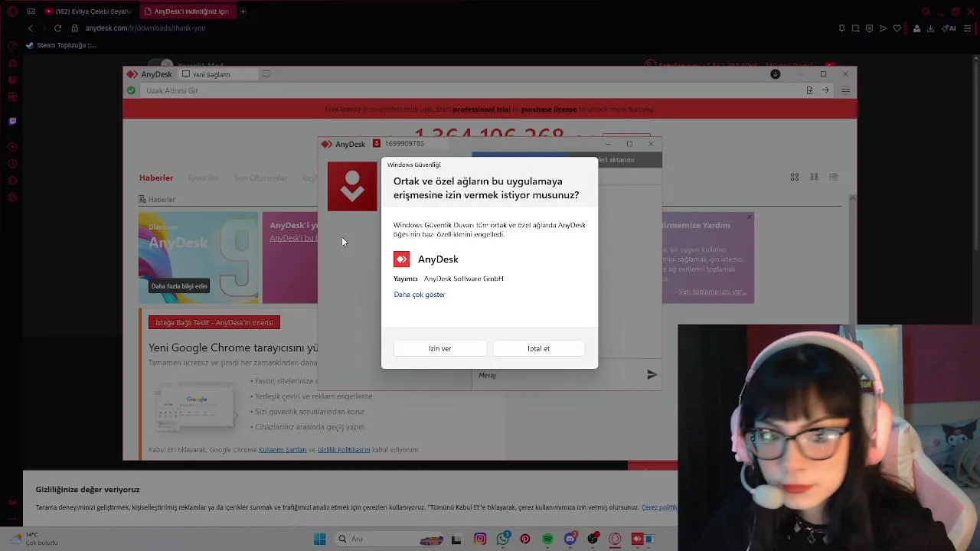
Task: Reload the page in the browser
Action: (x=57, y=28)
